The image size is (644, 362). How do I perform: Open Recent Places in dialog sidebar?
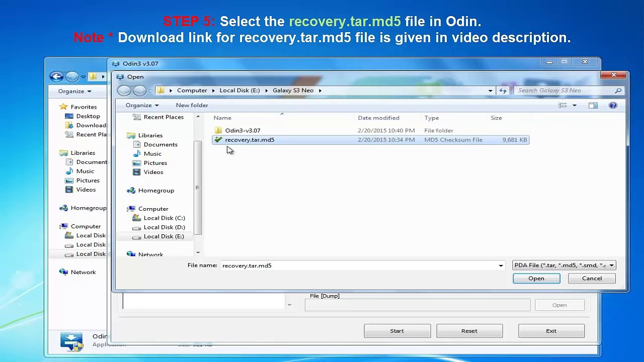pyautogui.click(x=164, y=117)
